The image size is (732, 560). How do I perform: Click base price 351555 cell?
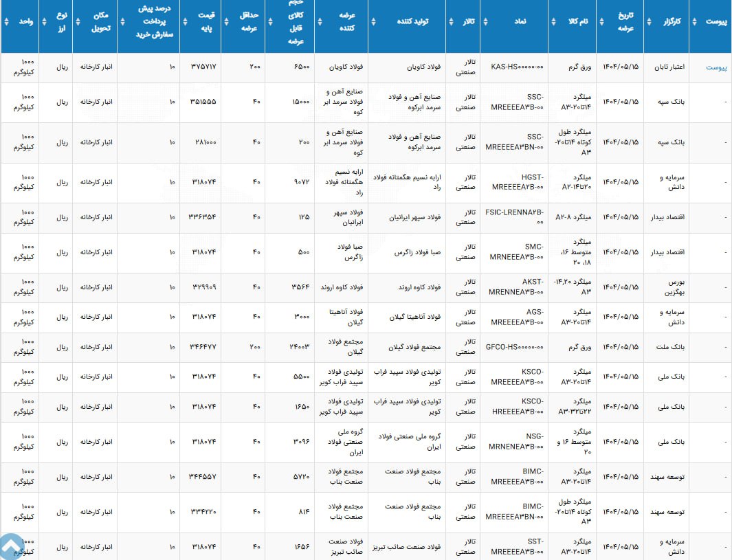click(x=202, y=102)
